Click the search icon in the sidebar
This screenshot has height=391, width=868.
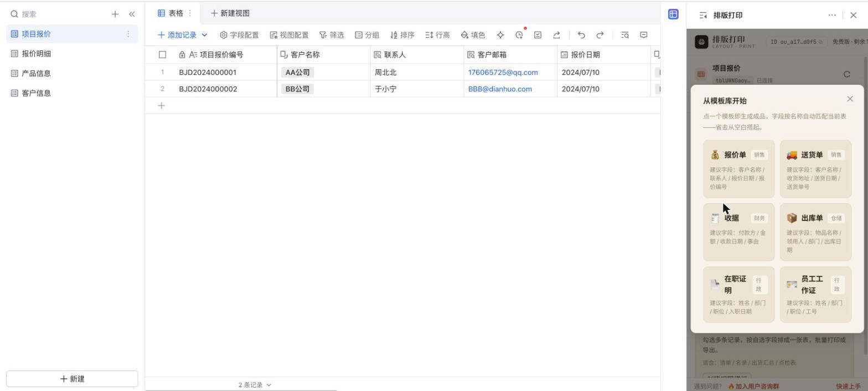(x=14, y=14)
